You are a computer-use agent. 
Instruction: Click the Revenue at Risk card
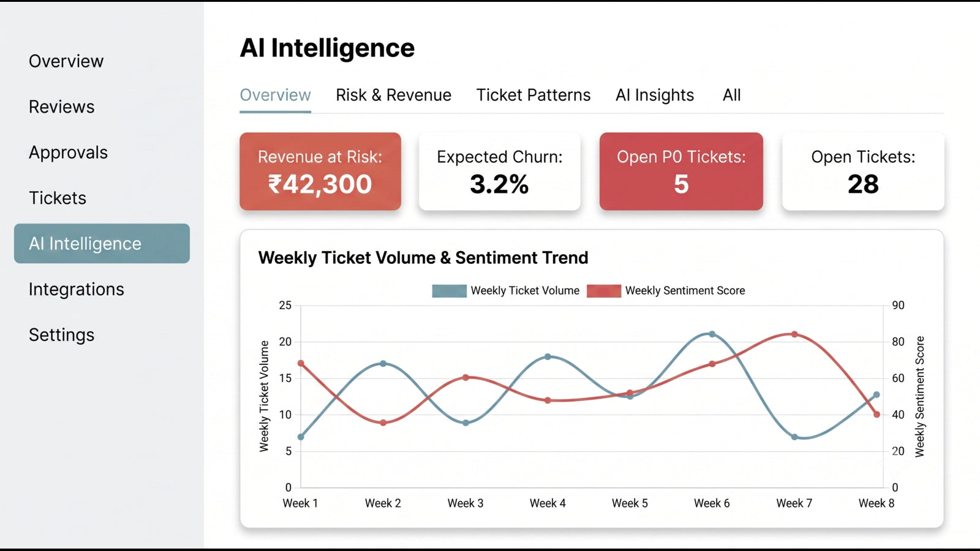(x=320, y=171)
